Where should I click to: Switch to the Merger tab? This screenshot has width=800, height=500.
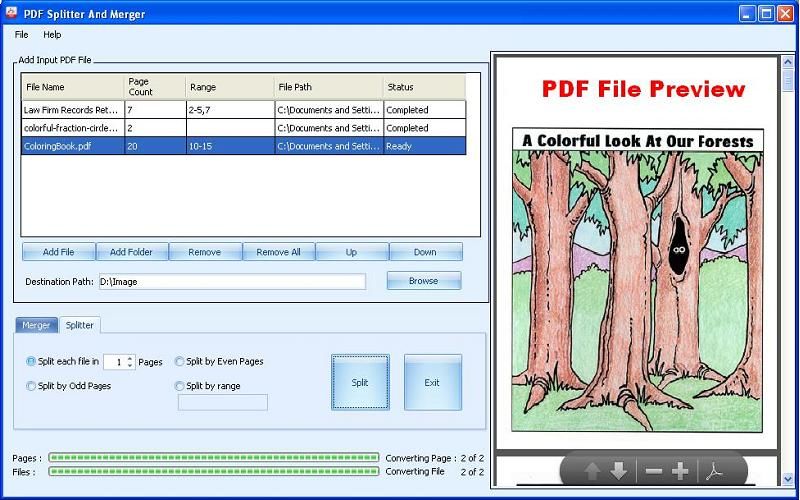coord(36,325)
